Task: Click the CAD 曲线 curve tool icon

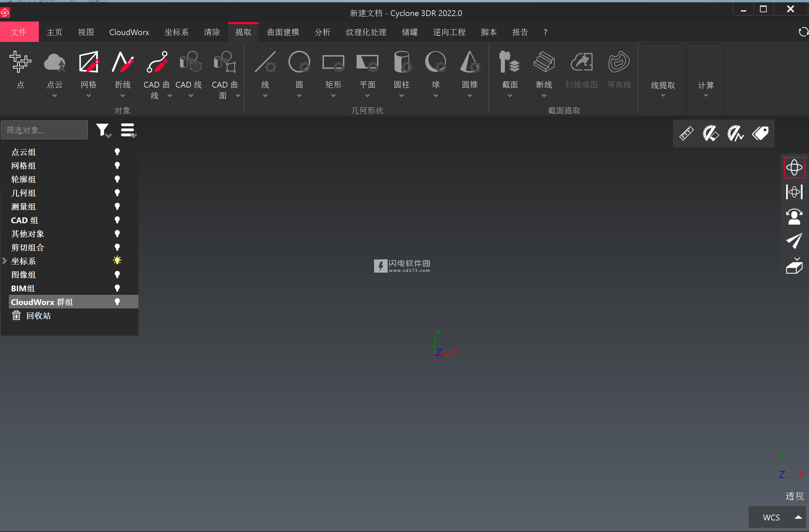Action: (157, 62)
